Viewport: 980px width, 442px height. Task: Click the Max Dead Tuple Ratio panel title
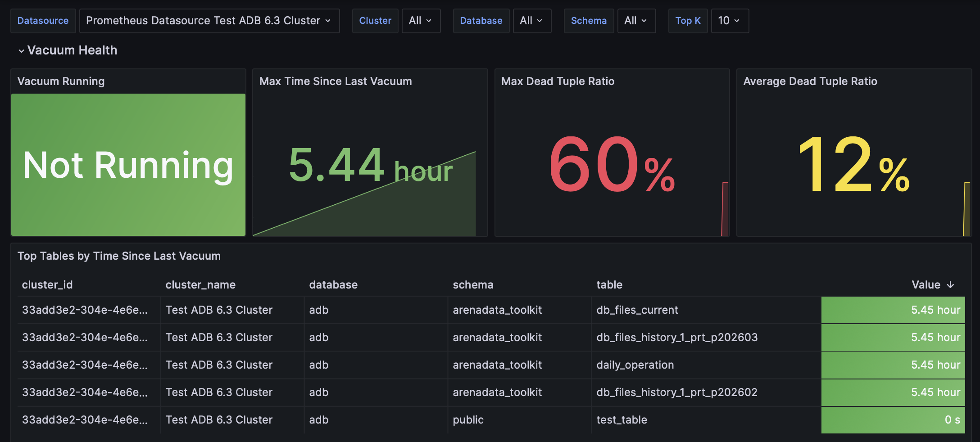click(558, 81)
